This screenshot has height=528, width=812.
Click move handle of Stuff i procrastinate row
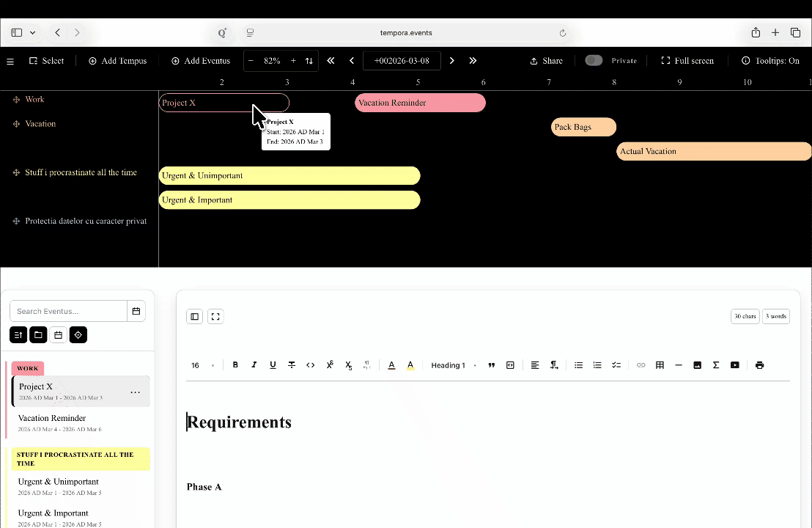click(x=16, y=172)
